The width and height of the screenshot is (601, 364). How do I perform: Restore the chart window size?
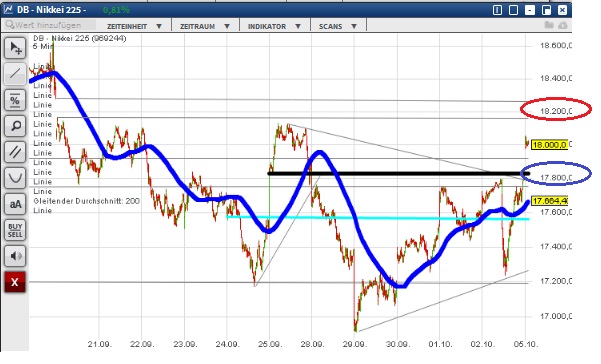click(x=546, y=10)
